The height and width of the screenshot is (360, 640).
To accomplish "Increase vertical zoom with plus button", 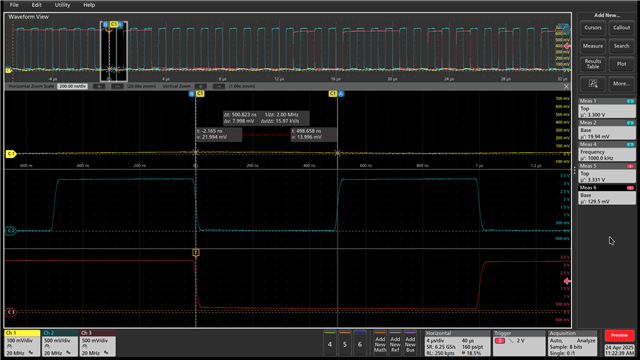I will [200, 87].
